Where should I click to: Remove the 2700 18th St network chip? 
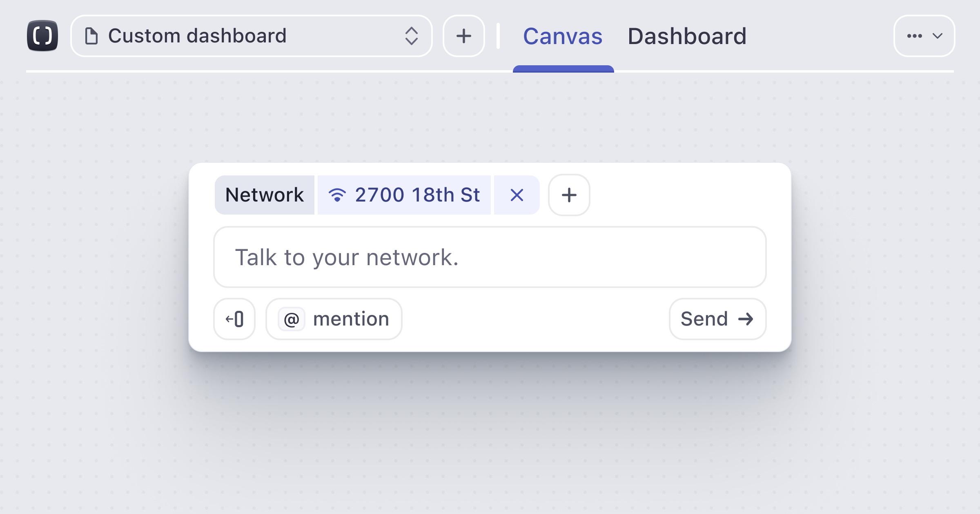(517, 195)
